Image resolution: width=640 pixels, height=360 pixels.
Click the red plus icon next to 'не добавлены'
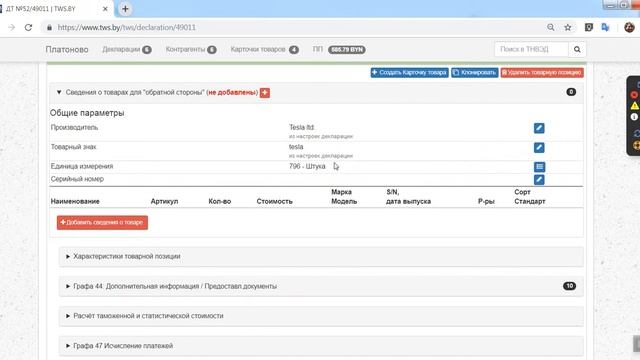point(264,93)
